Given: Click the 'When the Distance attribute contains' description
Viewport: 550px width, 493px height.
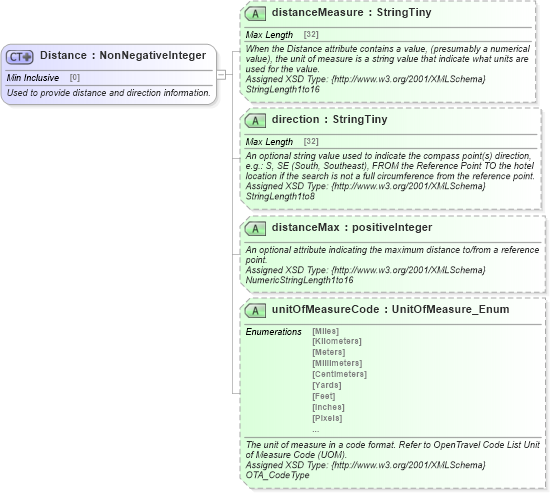Looking at the screenshot, I should pyautogui.click(x=387, y=59).
